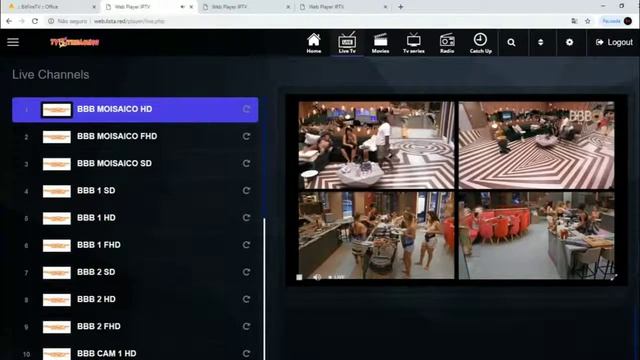640x360 pixels.
Task: Reload icon on BBB 1 FHD row
Action: (x=246, y=245)
